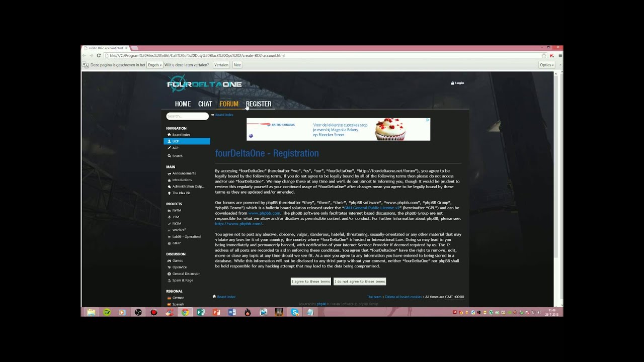Click 'I do not agree to these terms'

[x=360, y=282]
